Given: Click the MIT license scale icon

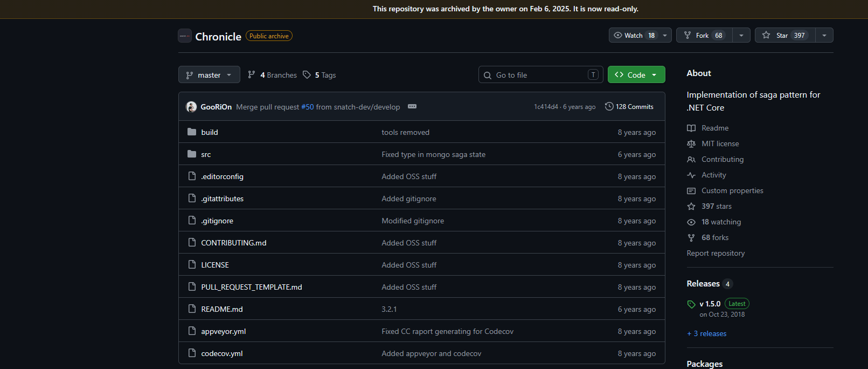Looking at the screenshot, I should point(691,143).
